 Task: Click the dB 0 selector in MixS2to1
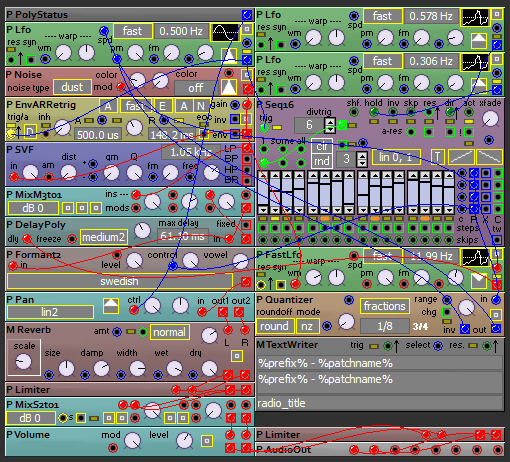31,418
